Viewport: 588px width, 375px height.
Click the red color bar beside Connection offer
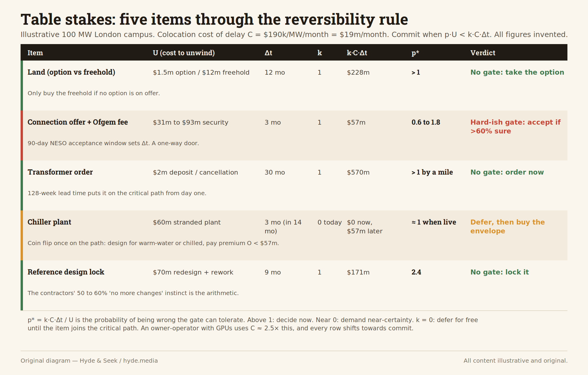click(x=22, y=135)
